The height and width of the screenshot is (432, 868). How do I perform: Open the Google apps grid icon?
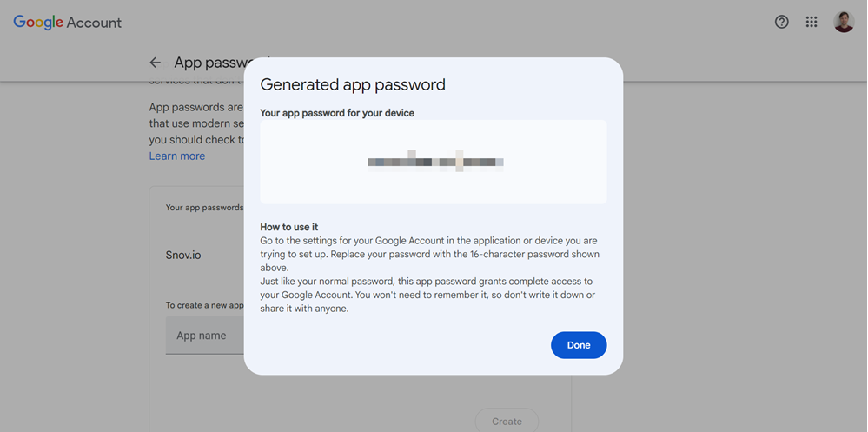click(x=812, y=22)
